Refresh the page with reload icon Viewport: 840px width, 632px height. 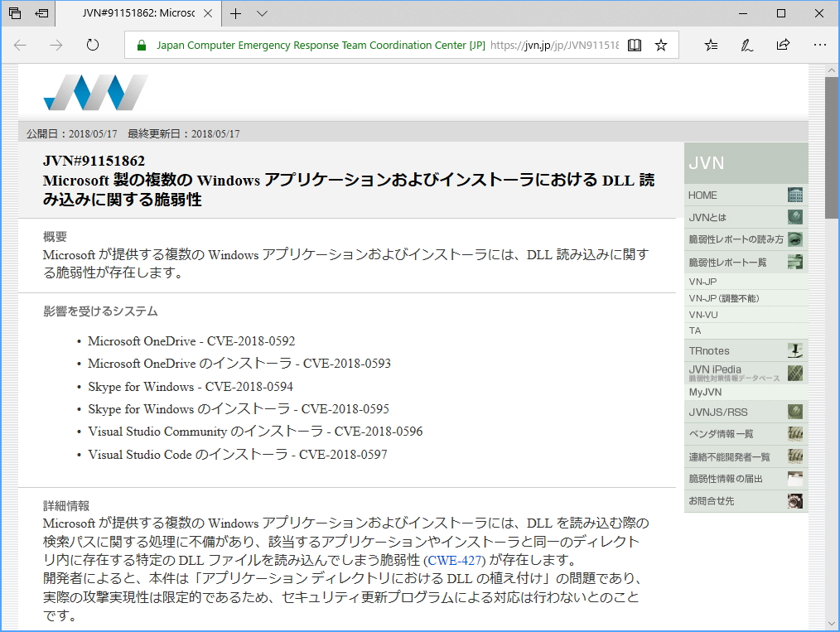[x=93, y=45]
